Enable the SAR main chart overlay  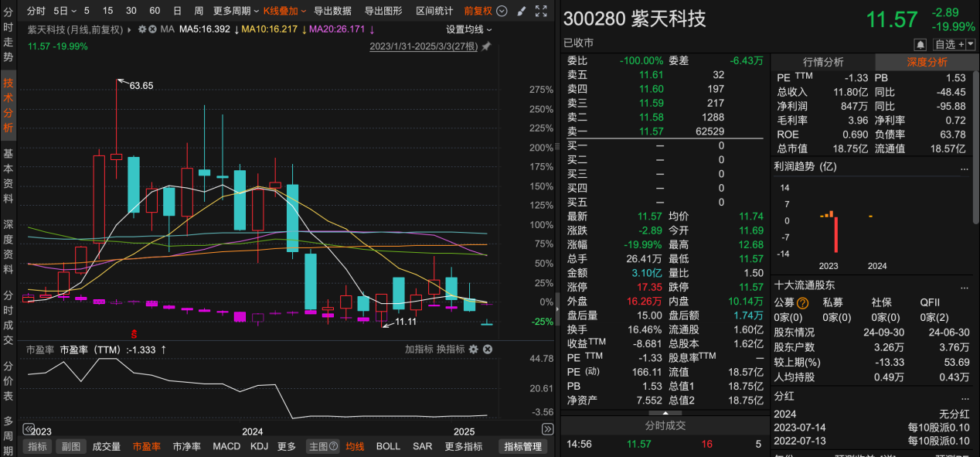[x=423, y=446]
